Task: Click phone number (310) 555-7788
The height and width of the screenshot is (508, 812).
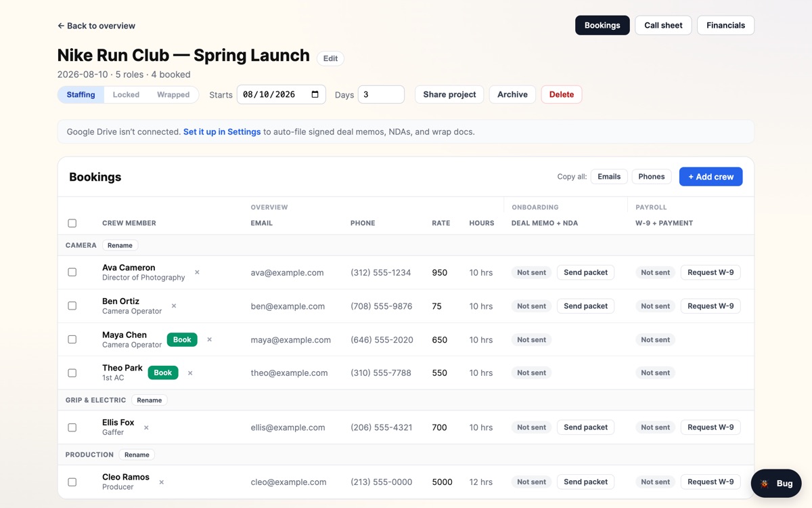Action: pos(381,373)
